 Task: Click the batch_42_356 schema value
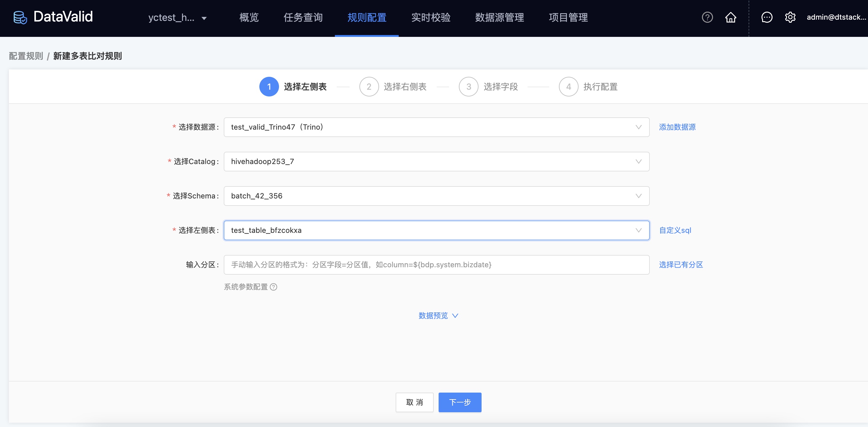coord(257,196)
